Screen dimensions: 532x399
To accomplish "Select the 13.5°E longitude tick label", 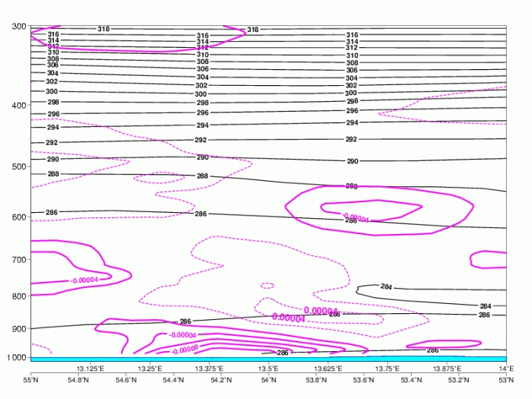I will pos(270,368).
